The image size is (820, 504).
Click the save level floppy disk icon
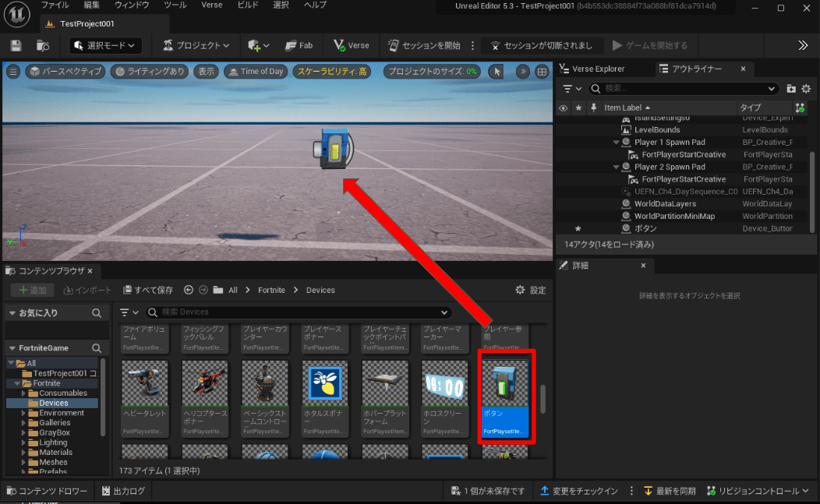[16, 45]
